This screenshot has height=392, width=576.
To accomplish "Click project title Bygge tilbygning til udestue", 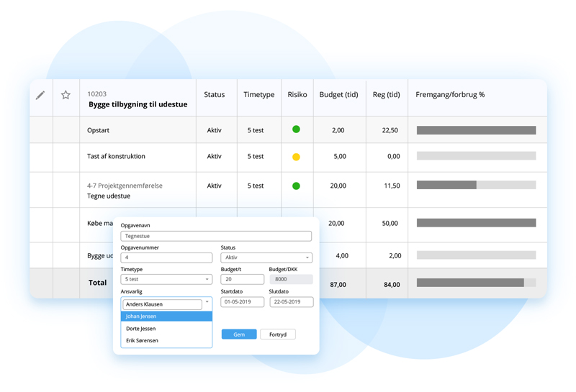I will click(x=138, y=104).
